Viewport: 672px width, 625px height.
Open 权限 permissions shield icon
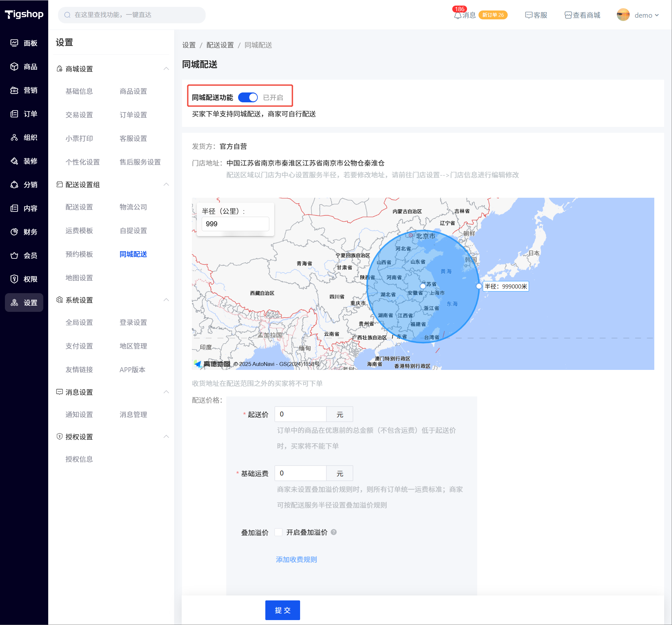pyautogui.click(x=14, y=279)
